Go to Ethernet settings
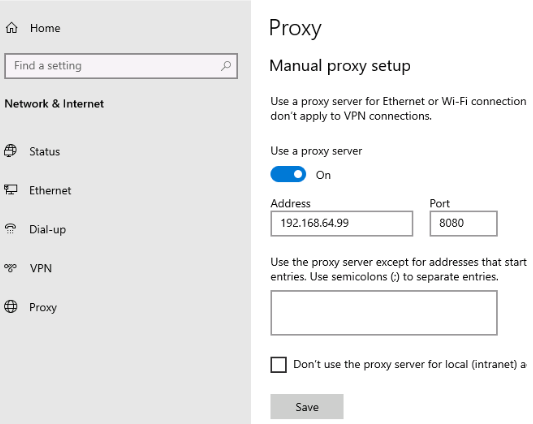Viewport: 533px width, 424px height. coord(50,190)
